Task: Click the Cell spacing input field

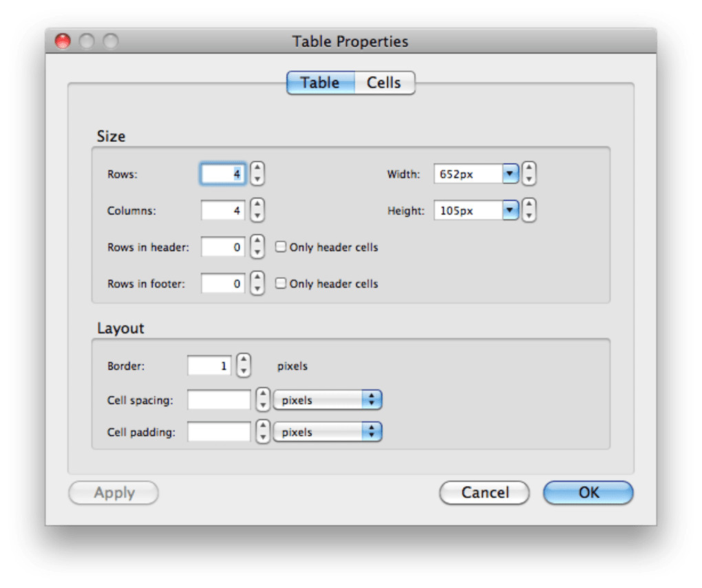Action: [219, 400]
